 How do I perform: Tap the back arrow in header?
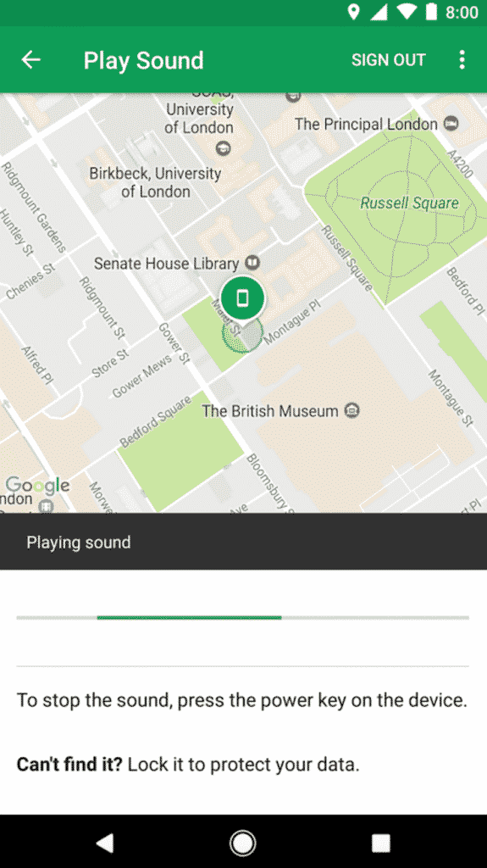coord(31,60)
